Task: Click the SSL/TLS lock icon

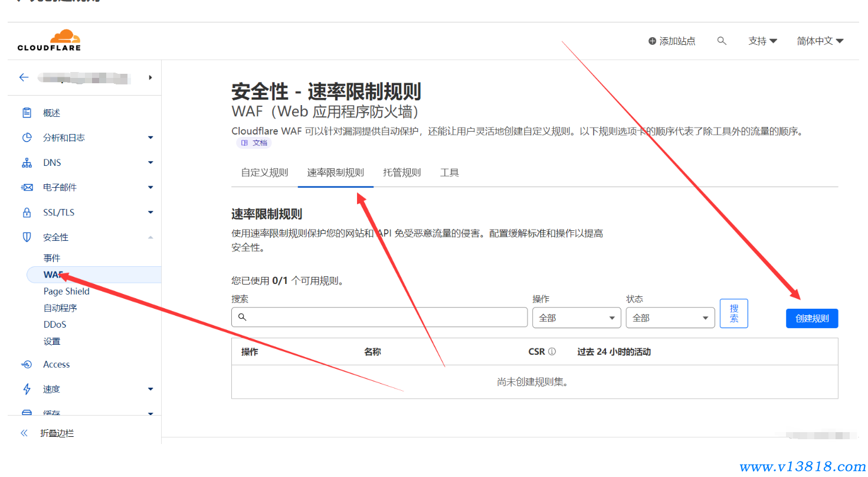Action: [27, 212]
